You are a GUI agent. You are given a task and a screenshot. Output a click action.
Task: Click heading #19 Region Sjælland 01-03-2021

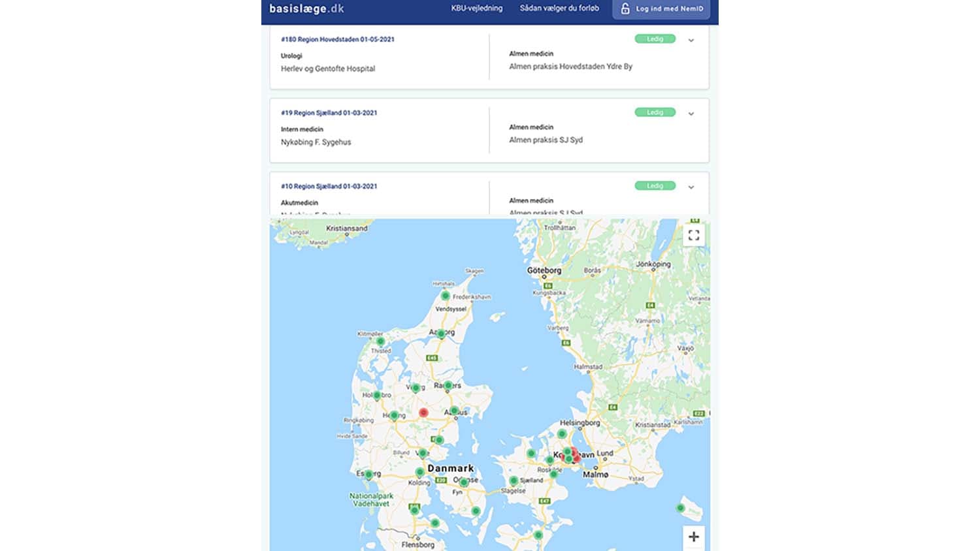(329, 113)
